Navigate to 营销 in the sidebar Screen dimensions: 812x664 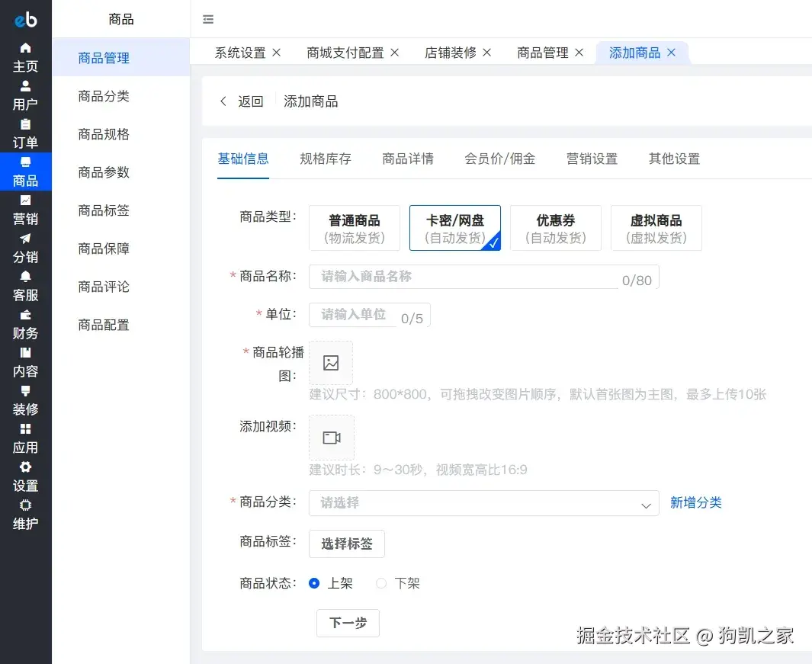(x=25, y=208)
